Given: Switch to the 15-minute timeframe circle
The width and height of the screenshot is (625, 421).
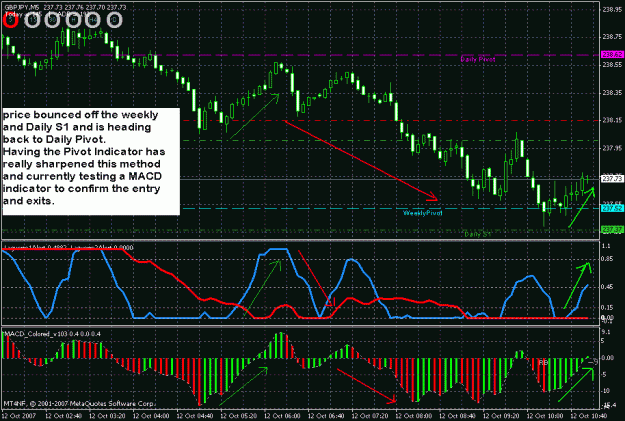Looking at the screenshot, I should (32, 20).
